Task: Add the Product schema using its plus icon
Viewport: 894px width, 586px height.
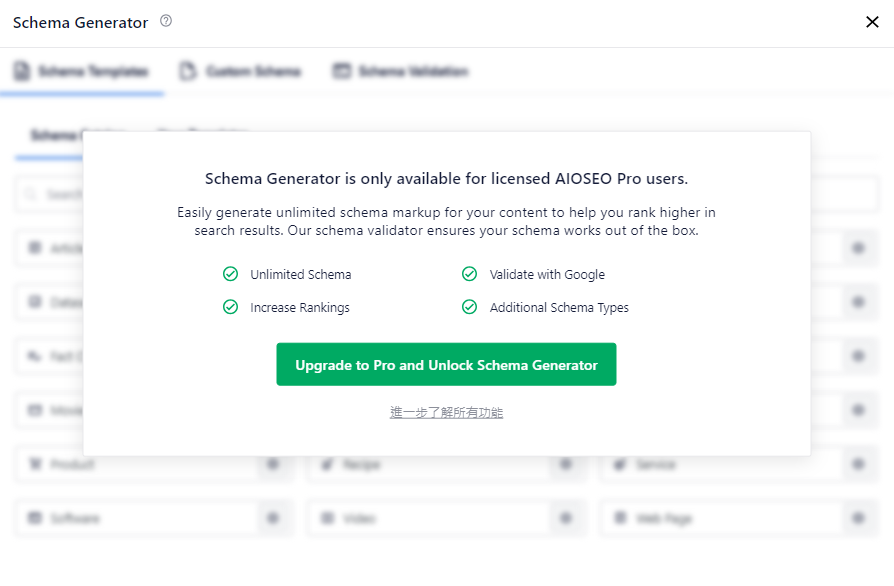Action: tap(273, 464)
